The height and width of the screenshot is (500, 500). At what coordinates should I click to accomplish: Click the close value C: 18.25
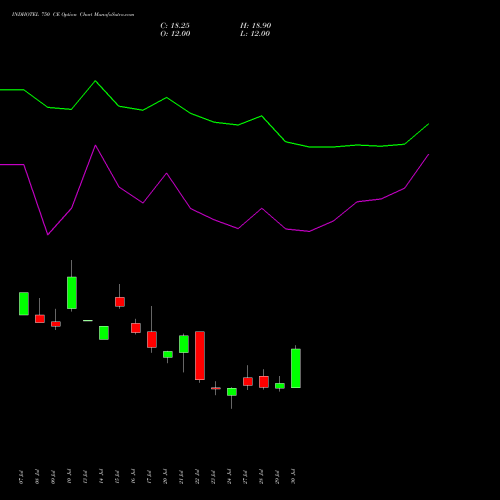175,26
